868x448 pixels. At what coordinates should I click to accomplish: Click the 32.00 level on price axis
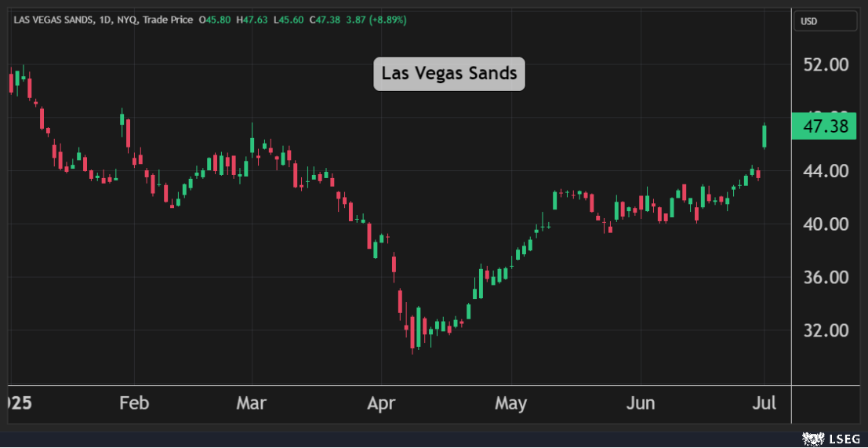coord(828,330)
